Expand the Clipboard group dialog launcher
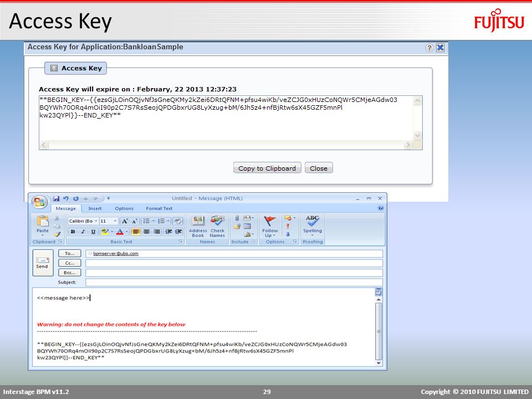 tap(60, 242)
